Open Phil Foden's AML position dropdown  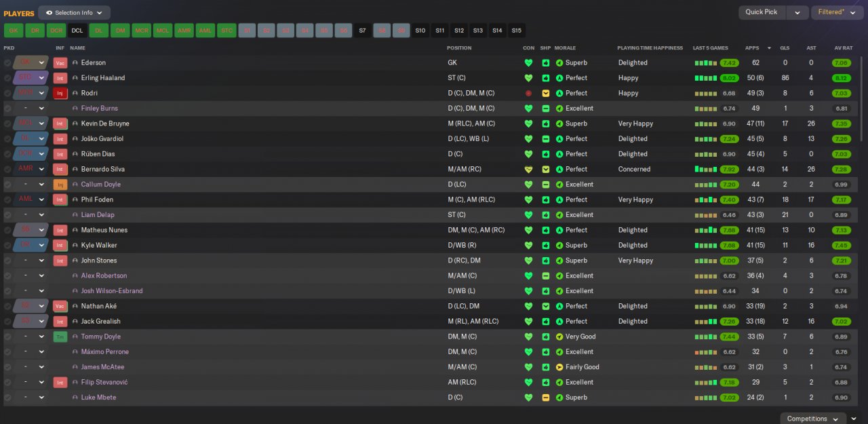pyautogui.click(x=31, y=199)
